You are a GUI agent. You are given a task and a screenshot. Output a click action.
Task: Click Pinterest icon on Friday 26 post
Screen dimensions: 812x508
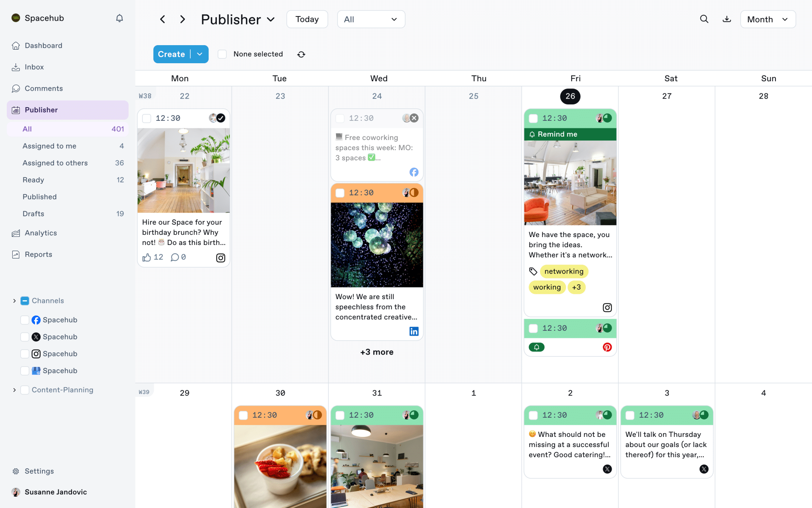(x=607, y=347)
